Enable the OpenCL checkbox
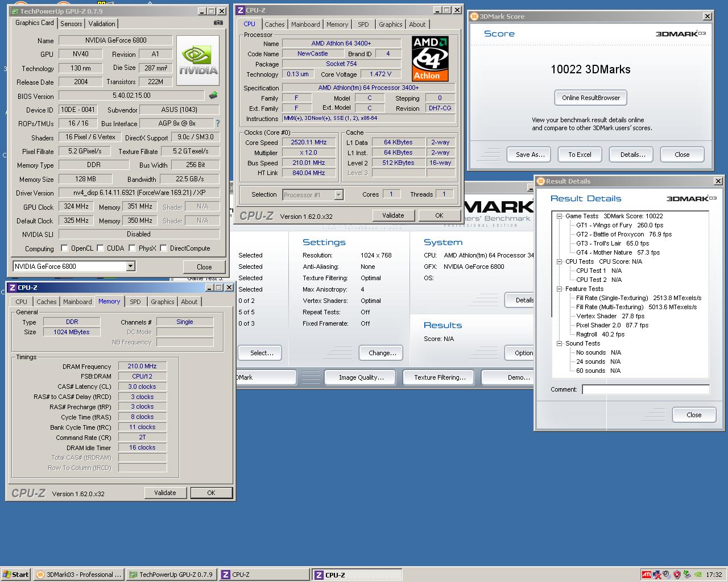Image resolution: width=728 pixels, height=582 pixels. pos(64,248)
